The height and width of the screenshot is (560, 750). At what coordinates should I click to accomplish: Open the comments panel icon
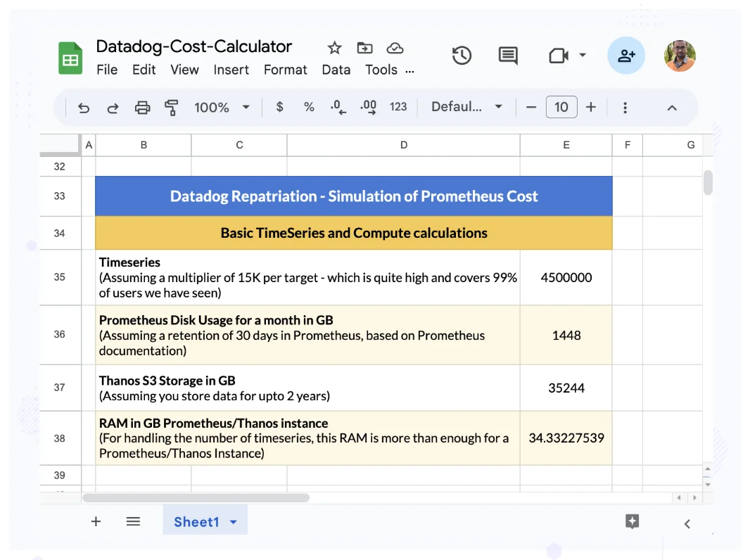coord(508,56)
